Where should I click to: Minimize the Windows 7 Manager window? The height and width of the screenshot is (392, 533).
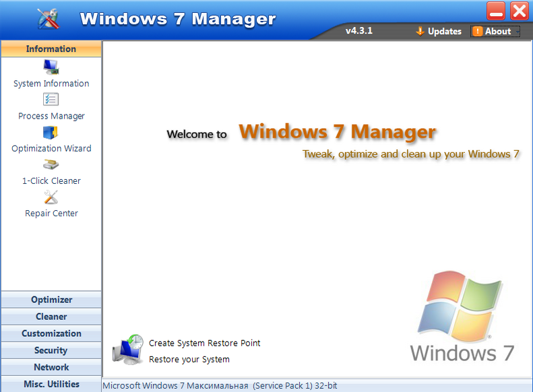point(496,11)
